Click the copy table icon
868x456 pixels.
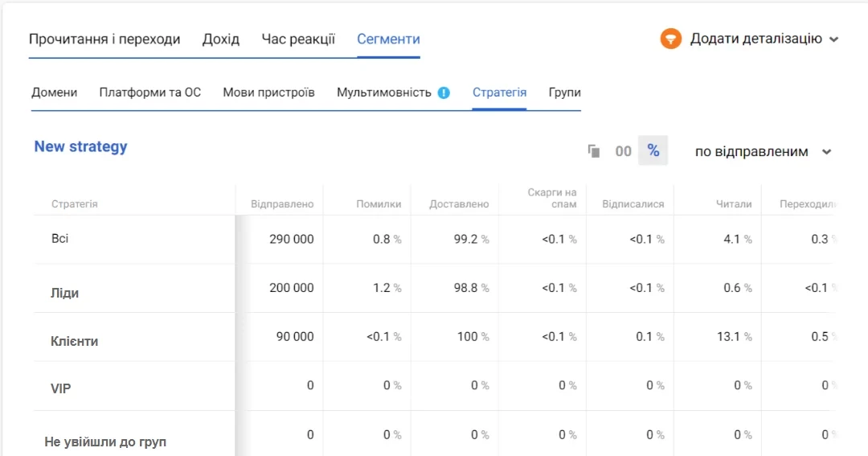593,150
